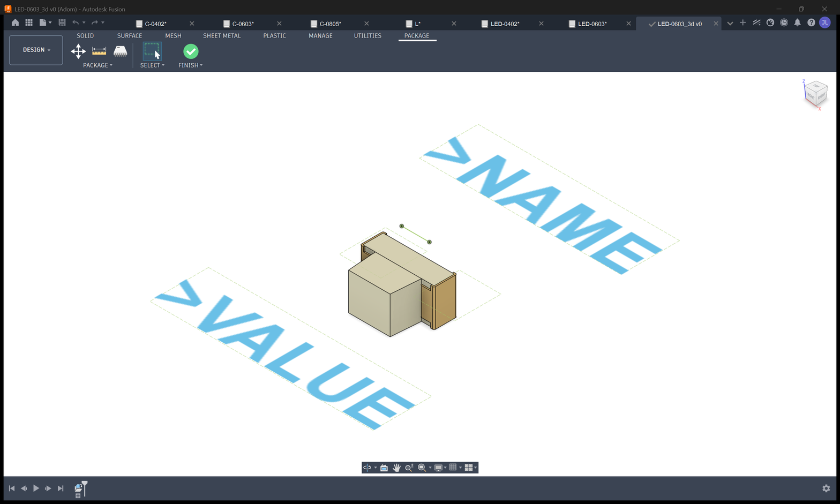The image size is (840, 504).
Task: Switch to the SURFACE tab
Action: click(x=130, y=36)
